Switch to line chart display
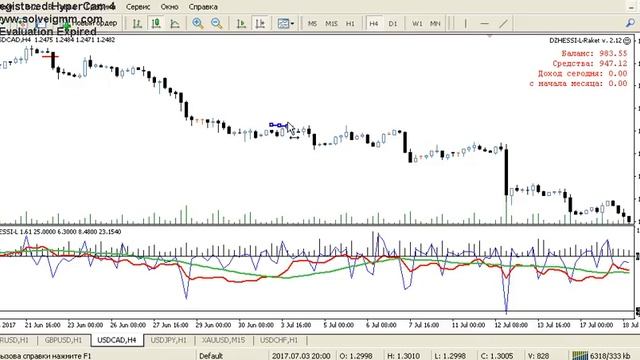The image size is (640, 360). coord(175,23)
